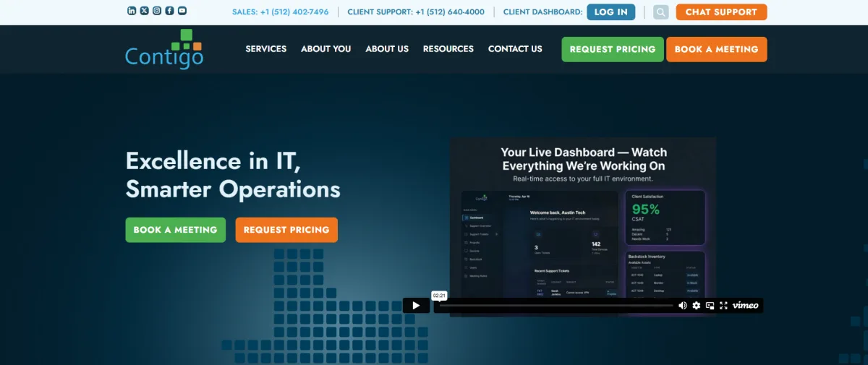Click the "Client Dashboard:" label
The height and width of the screenshot is (365, 868).
point(542,12)
